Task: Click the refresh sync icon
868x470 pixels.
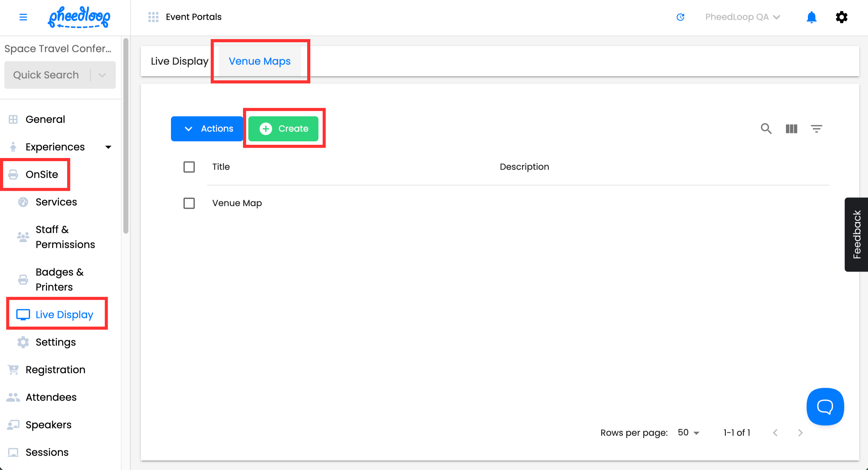Action: tap(680, 17)
